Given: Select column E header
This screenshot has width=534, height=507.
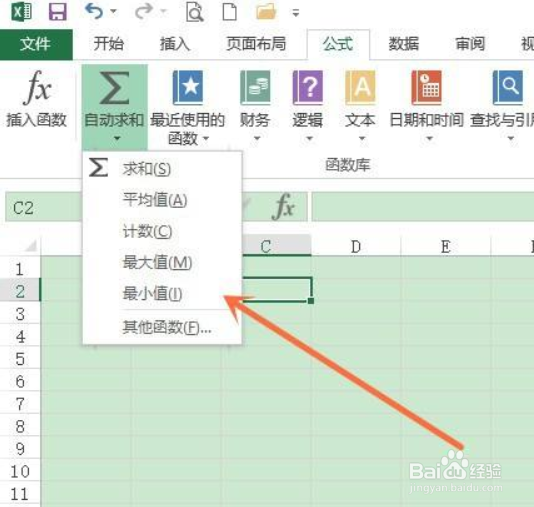Looking at the screenshot, I should 446,246.
